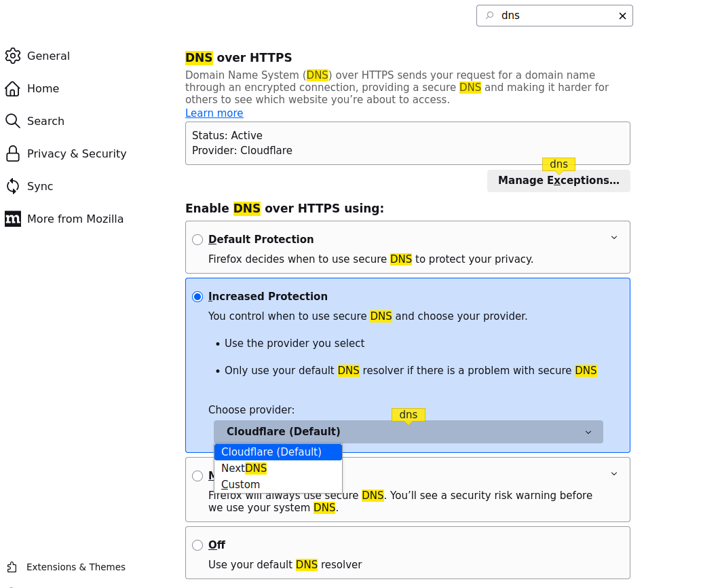
Task: Open the Learn more link
Action: (x=214, y=113)
